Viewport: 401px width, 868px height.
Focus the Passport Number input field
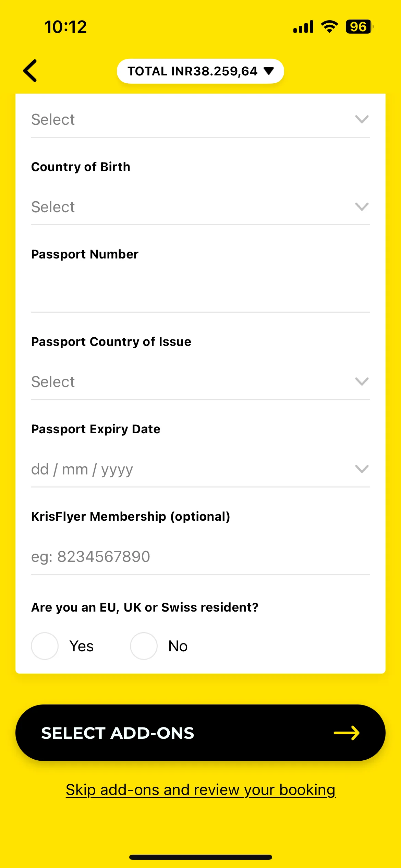(200, 294)
